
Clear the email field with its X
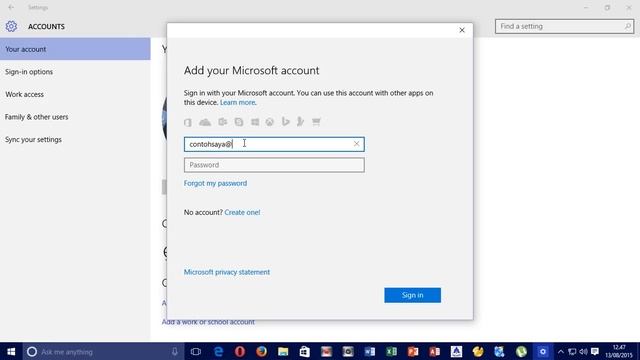(356, 144)
